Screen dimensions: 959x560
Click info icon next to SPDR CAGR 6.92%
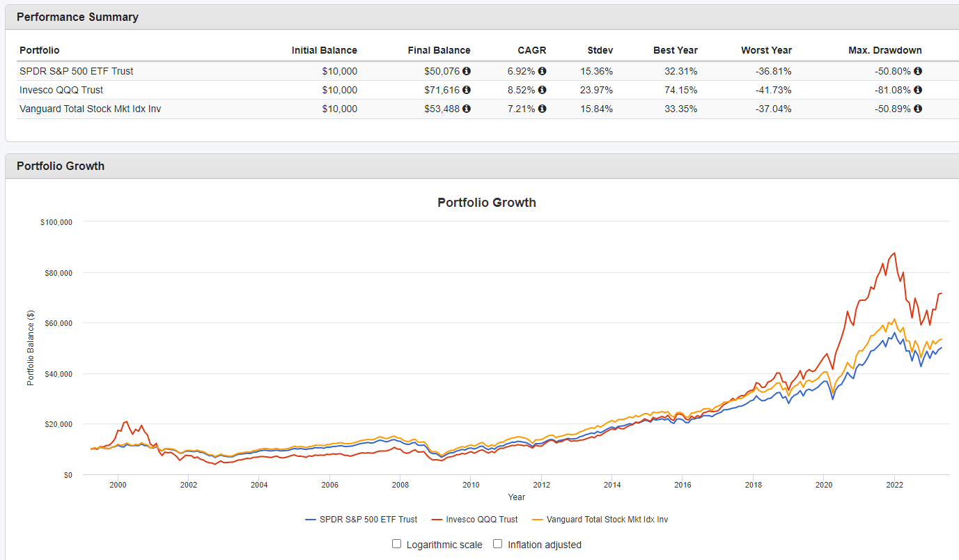pyautogui.click(x=542, y=71)
